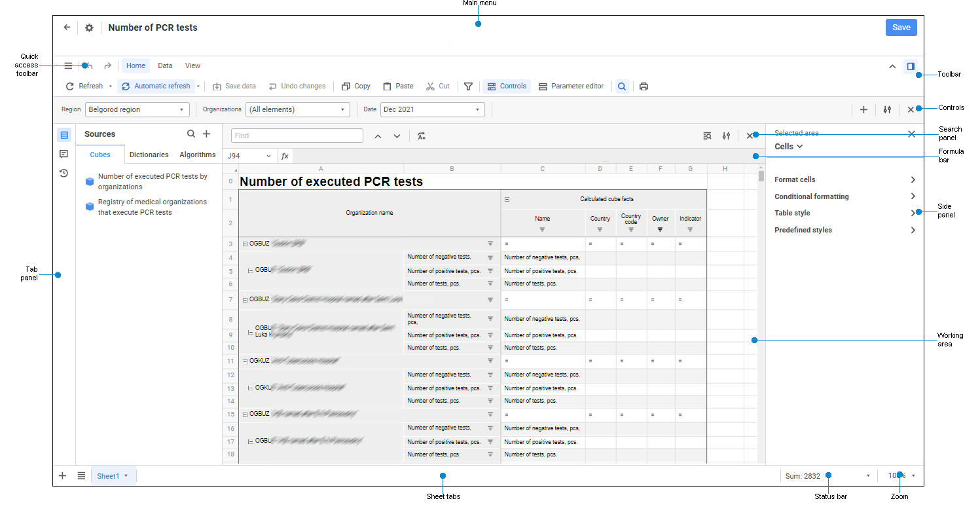
Task: Open search panel settings sliders icon
Action: point(726,136)
